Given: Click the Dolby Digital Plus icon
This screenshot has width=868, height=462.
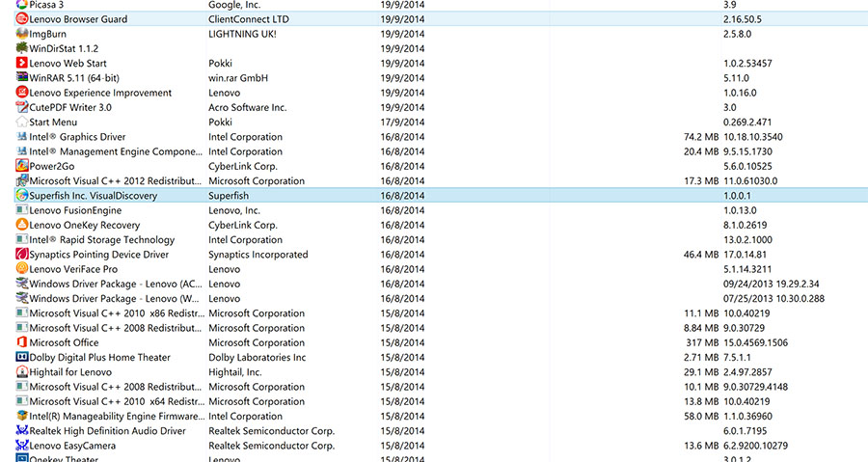Looking at the screenshot, I should tap(21, 357).
